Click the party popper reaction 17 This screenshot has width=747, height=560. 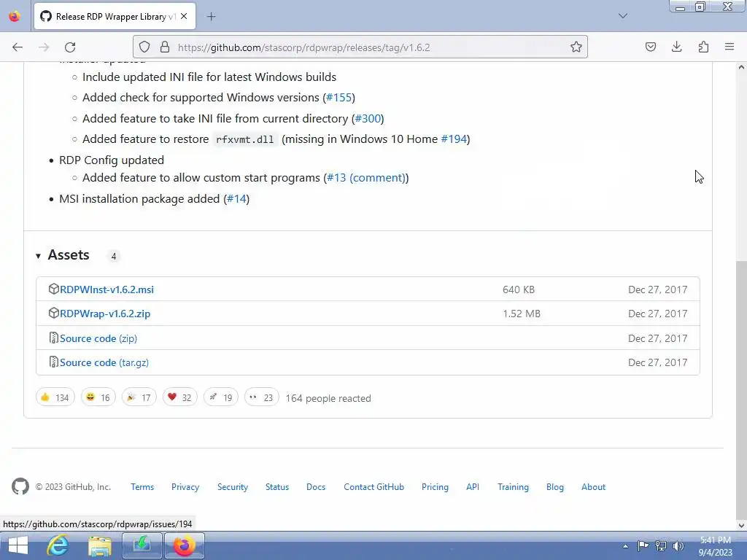point(139,397)
